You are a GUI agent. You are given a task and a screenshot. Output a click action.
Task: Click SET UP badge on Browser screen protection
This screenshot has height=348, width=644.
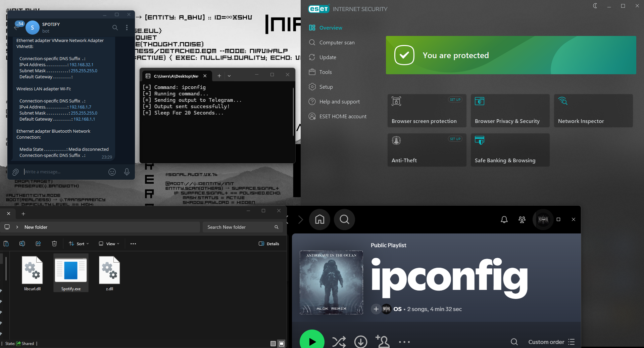click(455, 99)
